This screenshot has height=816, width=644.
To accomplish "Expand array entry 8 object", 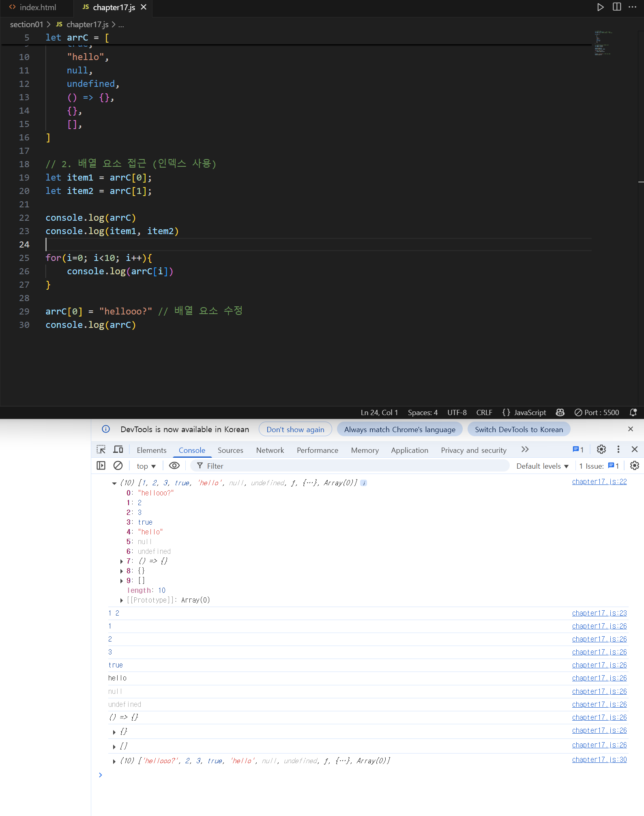I will [122, 571].
